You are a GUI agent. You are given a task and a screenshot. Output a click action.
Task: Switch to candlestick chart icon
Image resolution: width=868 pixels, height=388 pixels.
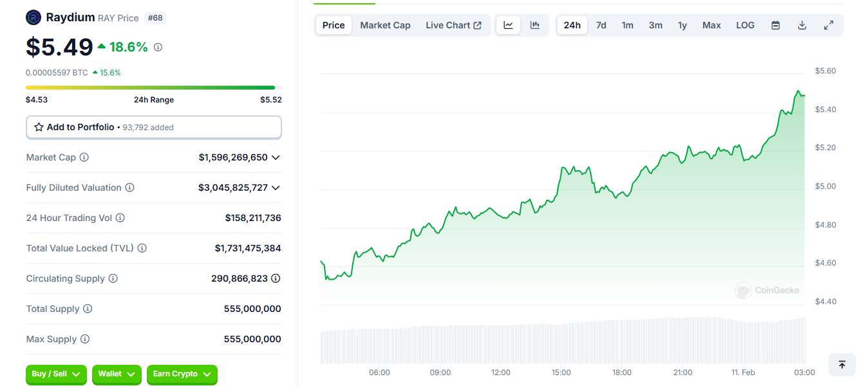[x=534, y=25]
